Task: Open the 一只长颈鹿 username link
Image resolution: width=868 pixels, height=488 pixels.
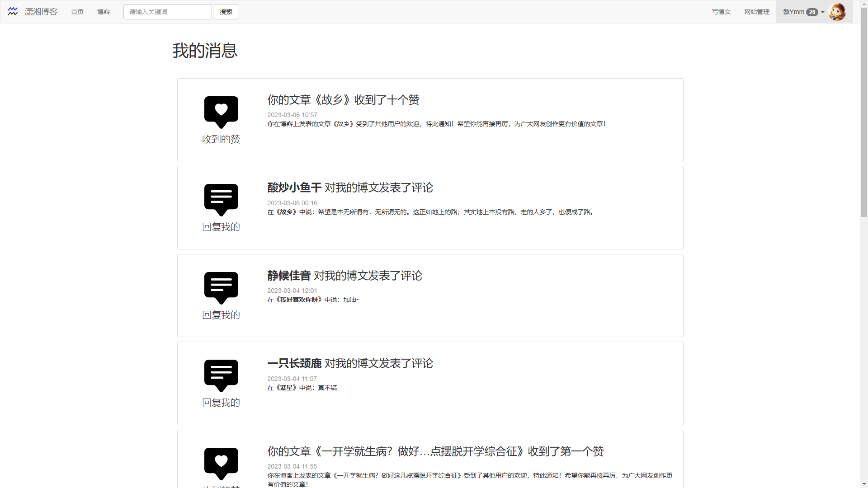Action: point(294,363)
